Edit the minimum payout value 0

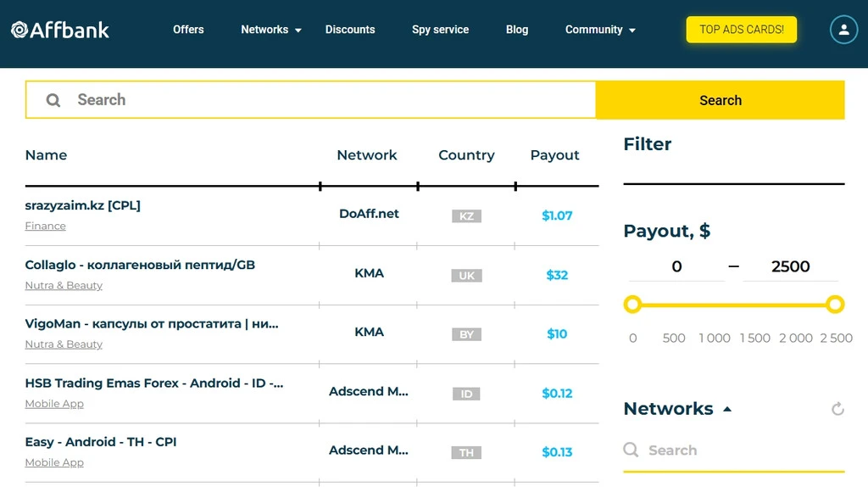[676, 266]
